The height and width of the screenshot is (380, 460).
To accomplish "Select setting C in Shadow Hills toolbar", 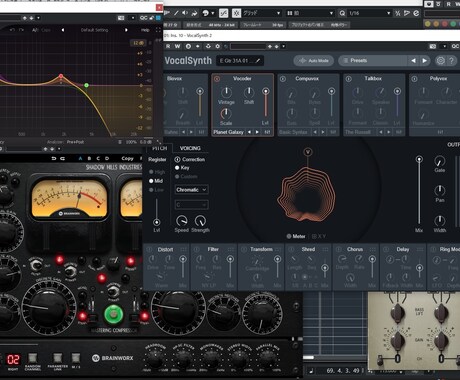I will point(98,158).
